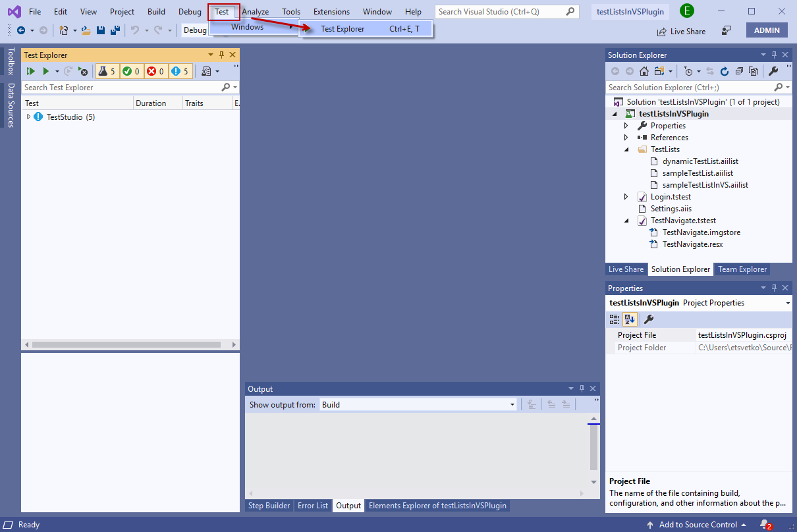Open the File menu

click(35, 12)
